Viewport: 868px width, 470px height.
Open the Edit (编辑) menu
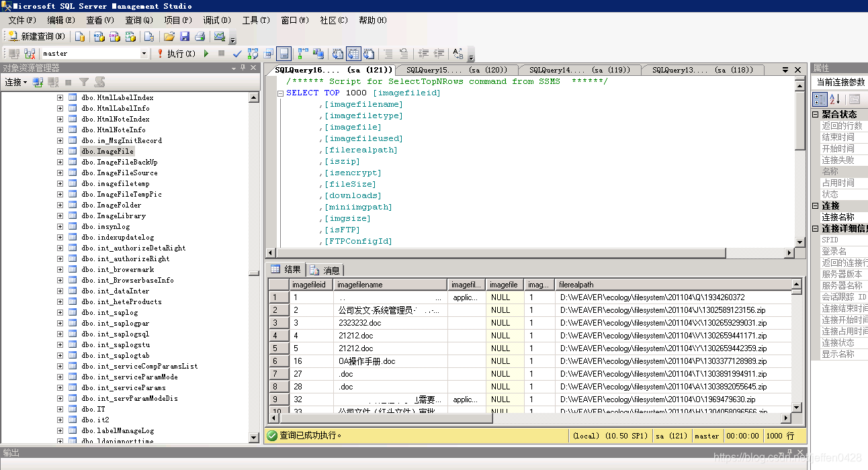[x=61, y=20]
